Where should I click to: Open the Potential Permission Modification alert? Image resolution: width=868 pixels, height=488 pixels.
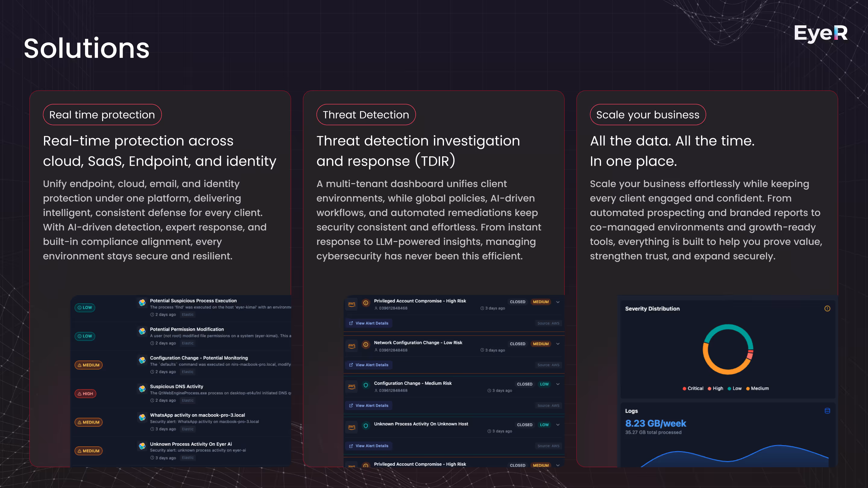(x=187, y=329)
